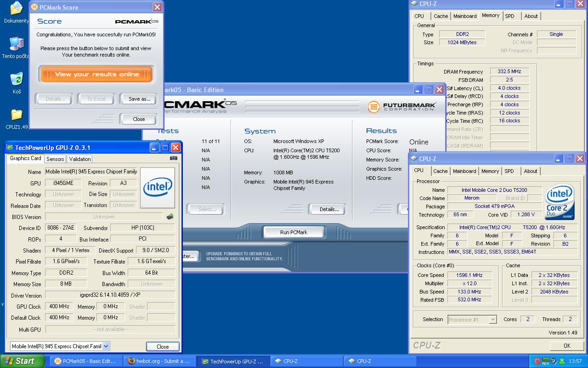Screen dimensions: 588x368
Task: Click the Intel logo in GPU-Z
Action: 158,188
